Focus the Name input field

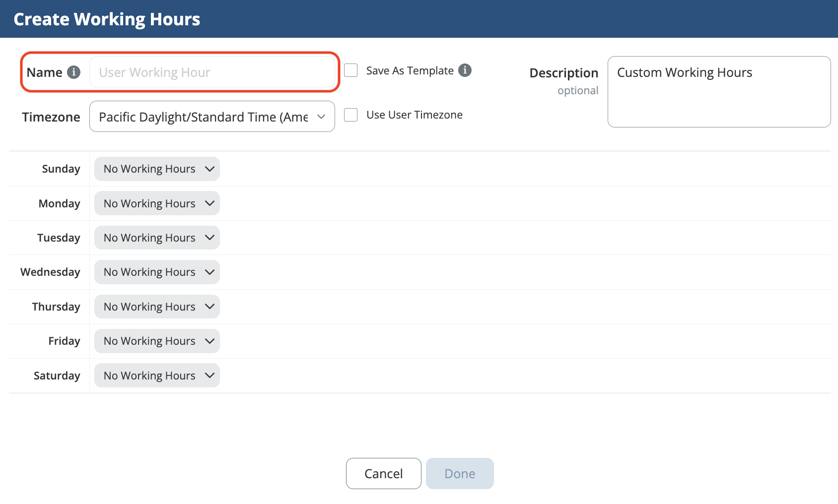pyautogui.click(x=212, y=72)
